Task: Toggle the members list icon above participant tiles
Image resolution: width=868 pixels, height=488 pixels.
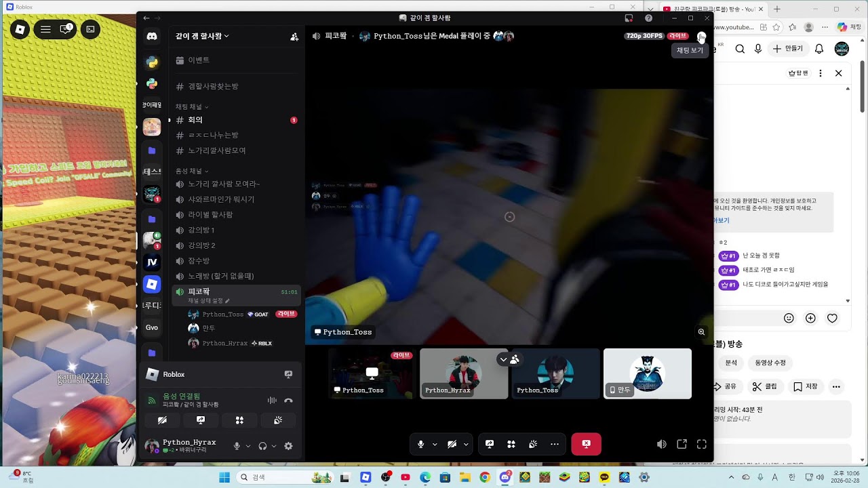Action: [515, 359]
